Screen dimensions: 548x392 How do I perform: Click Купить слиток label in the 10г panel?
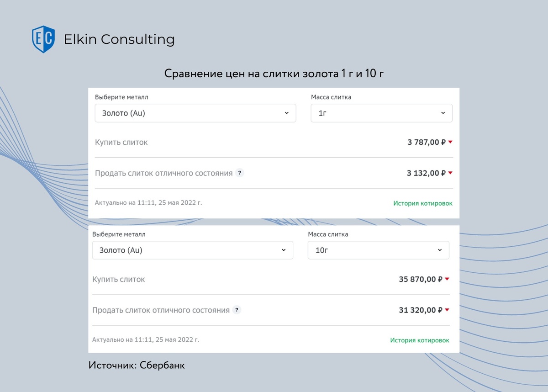tap(119, 280)
